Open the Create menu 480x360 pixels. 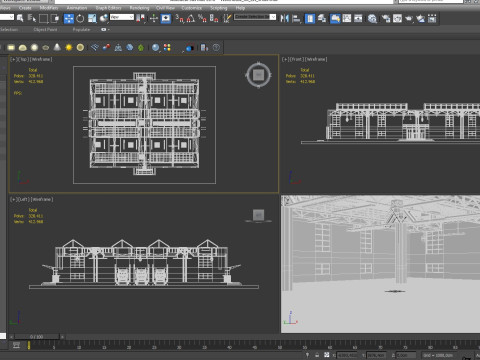pos(25,8)
